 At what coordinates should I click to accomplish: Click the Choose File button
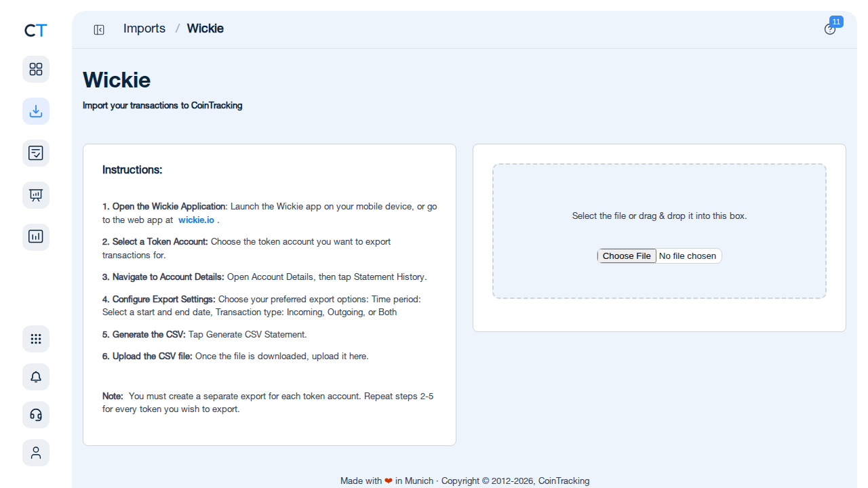click(627, 256)
